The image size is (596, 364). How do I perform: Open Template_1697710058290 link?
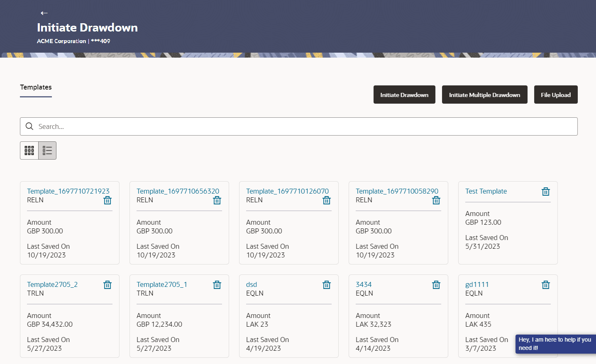(397, 191)
